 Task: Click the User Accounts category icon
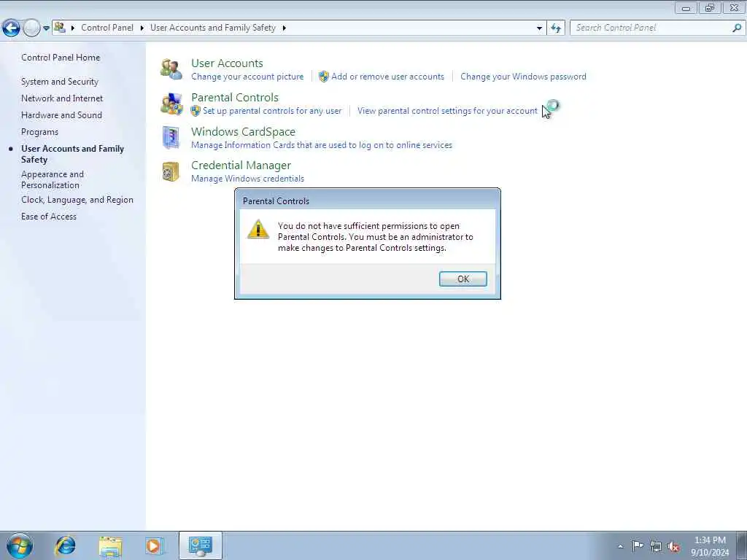point(171,69)
